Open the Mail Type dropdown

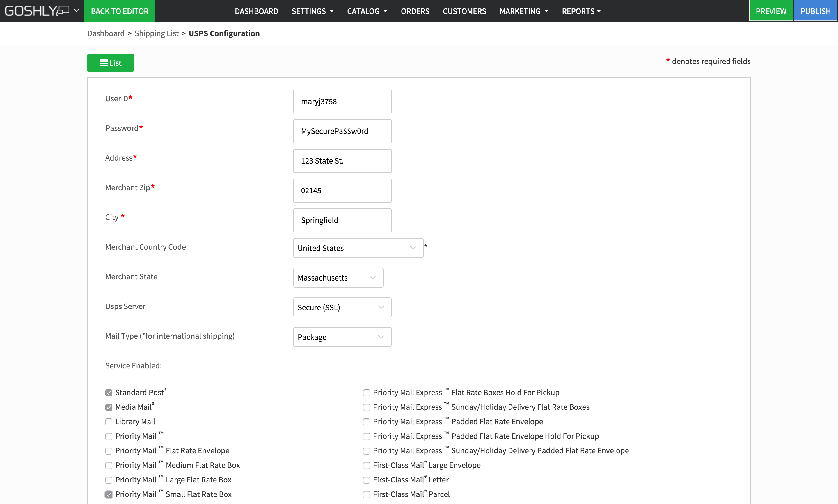point(342,337)
